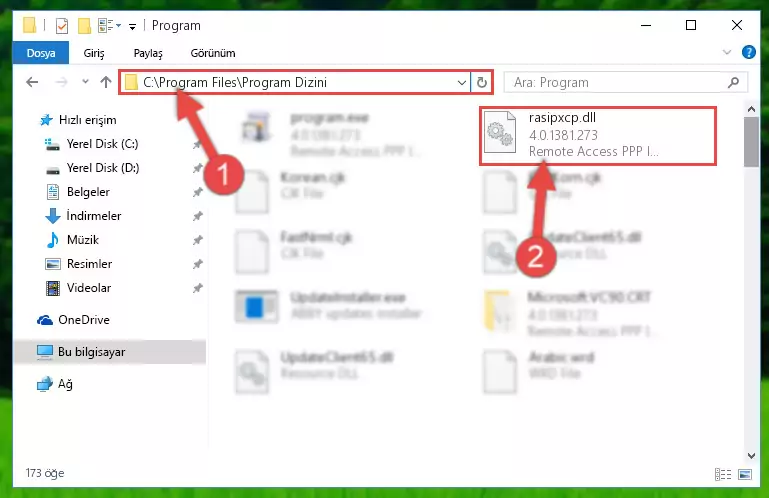The image size is (769, 498).
Task: Click the vertical scrollbar thumb
Action: coord(751,142)
